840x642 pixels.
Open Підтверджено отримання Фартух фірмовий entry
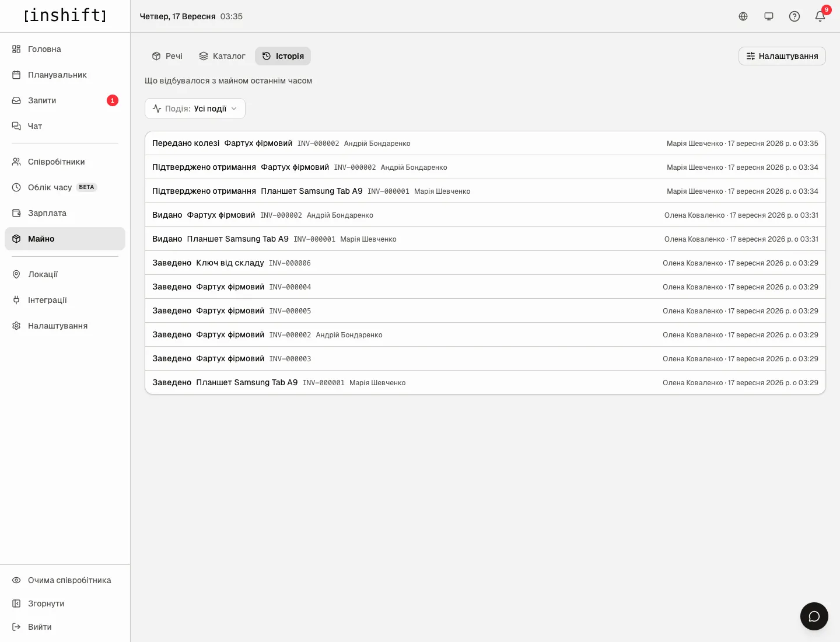pyautogui.click(x=485, y=167)
